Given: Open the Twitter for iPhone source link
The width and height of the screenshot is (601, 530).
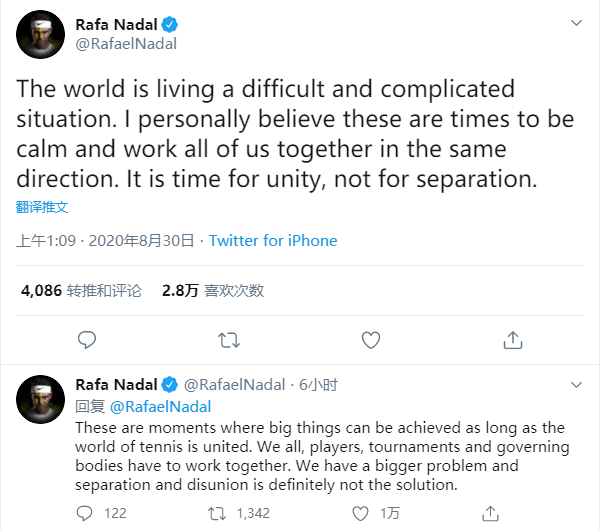Looking at the screenshot, I should pos(273,241).
